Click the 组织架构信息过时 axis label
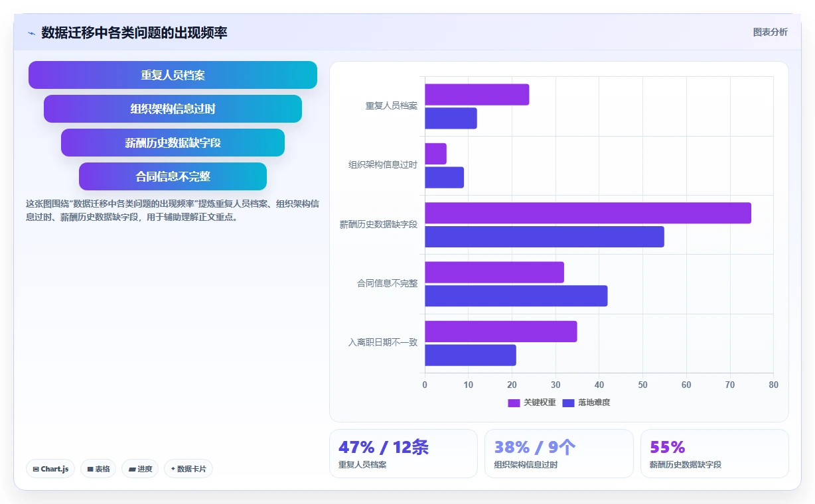This screenshot has width=815, height=504. (x=383, y=165)
